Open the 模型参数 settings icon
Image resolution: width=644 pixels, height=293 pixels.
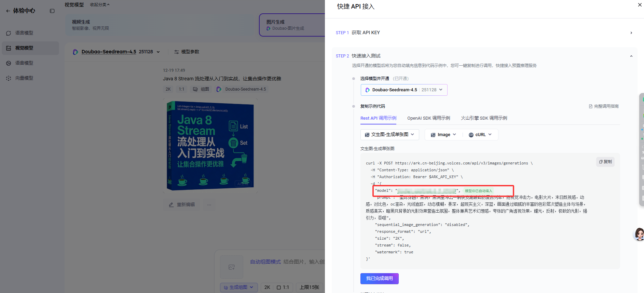pos(177,52)
